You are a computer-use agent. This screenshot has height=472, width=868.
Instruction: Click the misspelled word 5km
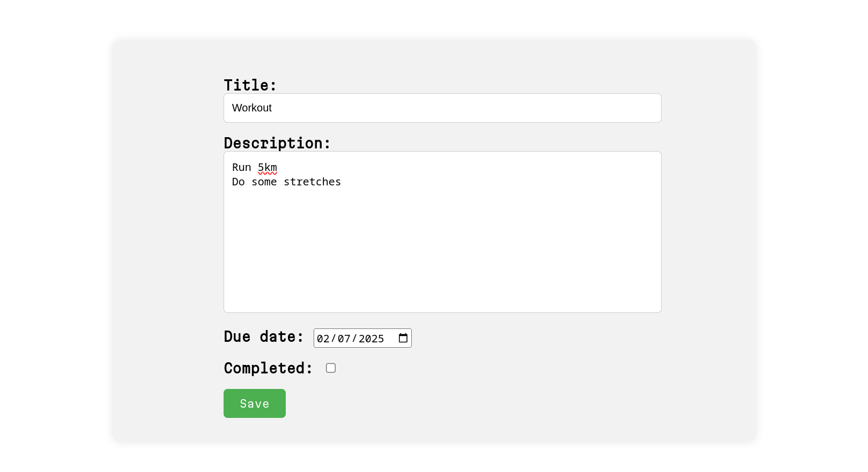point(267,167)
